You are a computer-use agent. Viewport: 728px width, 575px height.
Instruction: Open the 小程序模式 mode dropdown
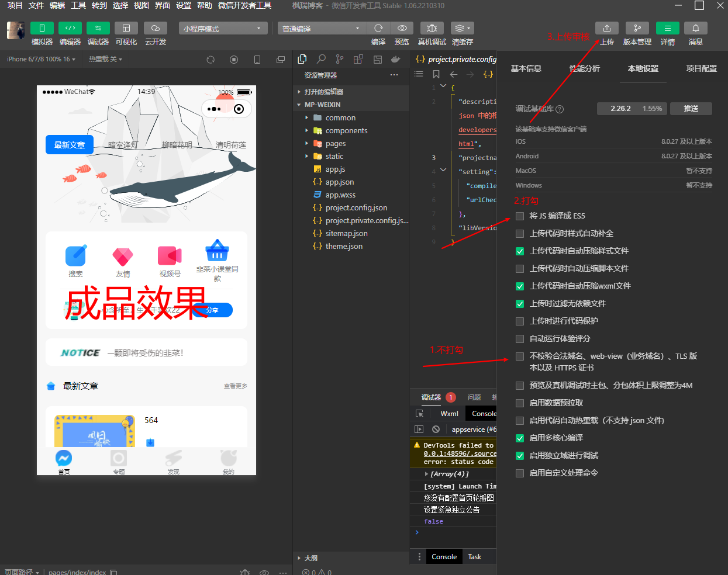(223, 28)
